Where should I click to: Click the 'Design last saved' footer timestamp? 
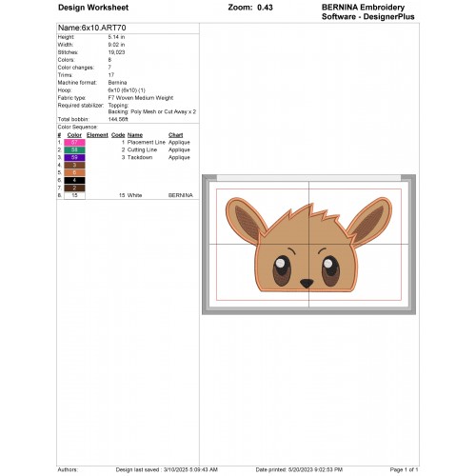pyautogui.click(x=167, y=469)
